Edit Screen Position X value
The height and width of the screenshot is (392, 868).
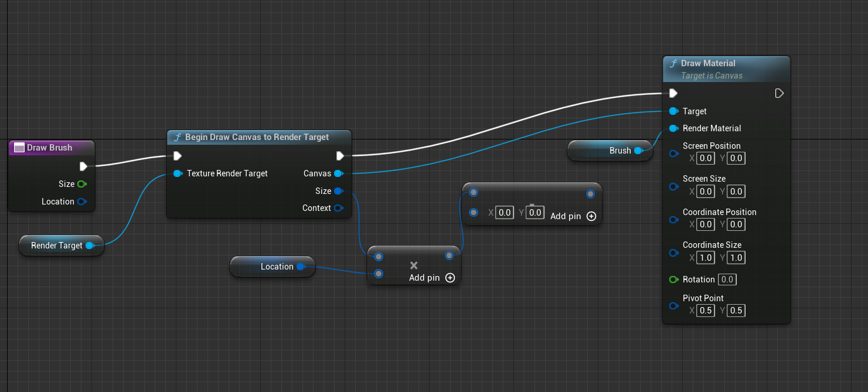[706, 158]
